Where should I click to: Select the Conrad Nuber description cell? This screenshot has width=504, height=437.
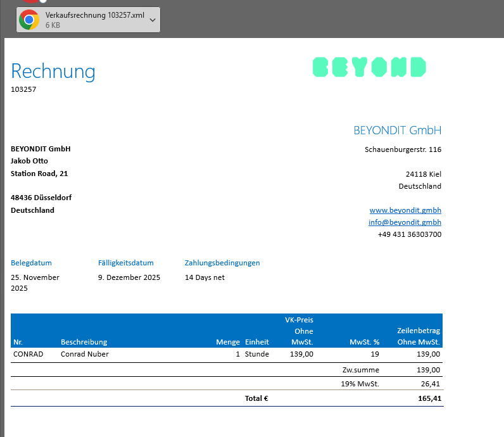[85, 354]
